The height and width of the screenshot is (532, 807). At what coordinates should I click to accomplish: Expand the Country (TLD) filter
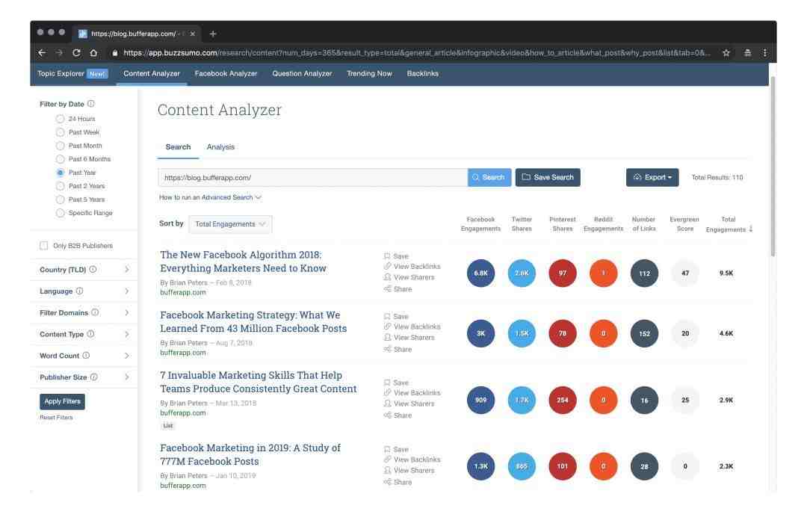(84, 270)
